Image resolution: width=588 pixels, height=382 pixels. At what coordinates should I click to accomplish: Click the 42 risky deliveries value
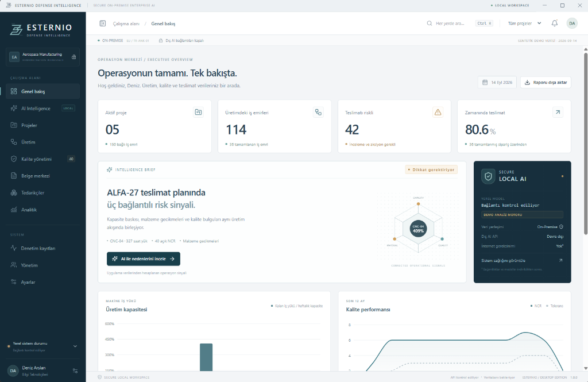(352, 129)
